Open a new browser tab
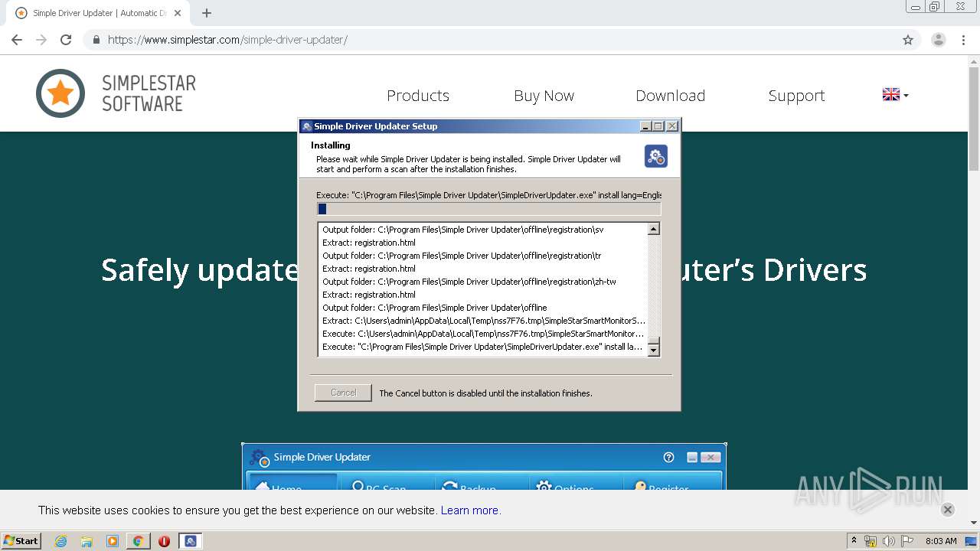The height and width of the screenshot is (551, 980). (207, 13)
